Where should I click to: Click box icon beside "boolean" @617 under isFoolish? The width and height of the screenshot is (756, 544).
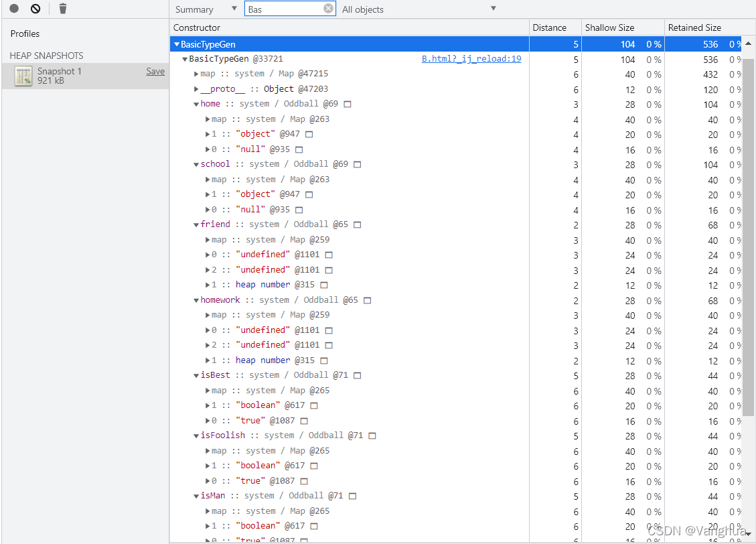coord(314,466)
